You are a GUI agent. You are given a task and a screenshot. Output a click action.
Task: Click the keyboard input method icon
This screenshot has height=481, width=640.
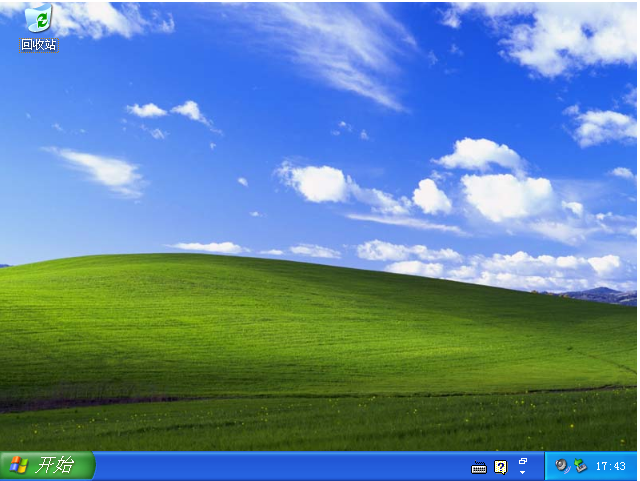click(479, 467)
